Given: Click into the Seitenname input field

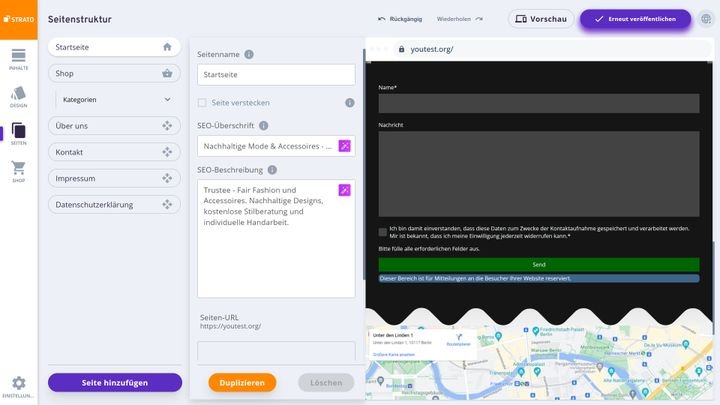Looking at the screenshot, I should [x=276, y=75].
